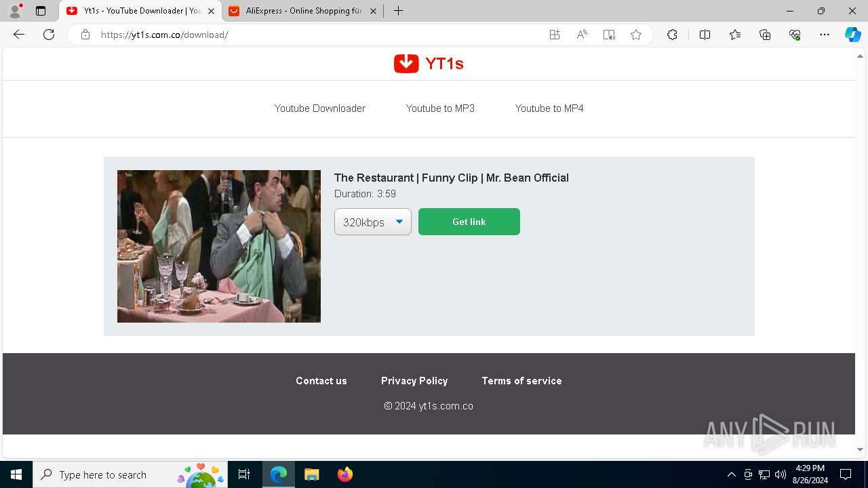The image size is (868, 488).
Task: Click the taskbar search box
Action: (x=130, y=474)
